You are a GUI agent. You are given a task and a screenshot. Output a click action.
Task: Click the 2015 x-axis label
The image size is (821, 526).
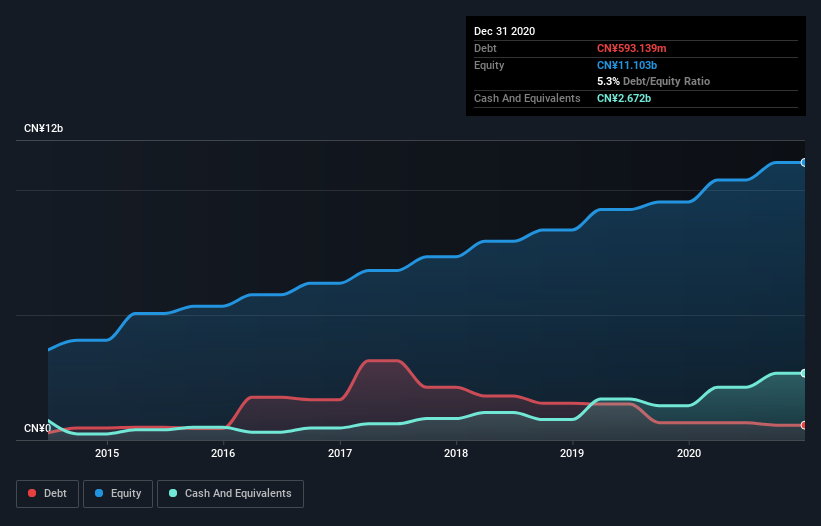click(107, 453)
